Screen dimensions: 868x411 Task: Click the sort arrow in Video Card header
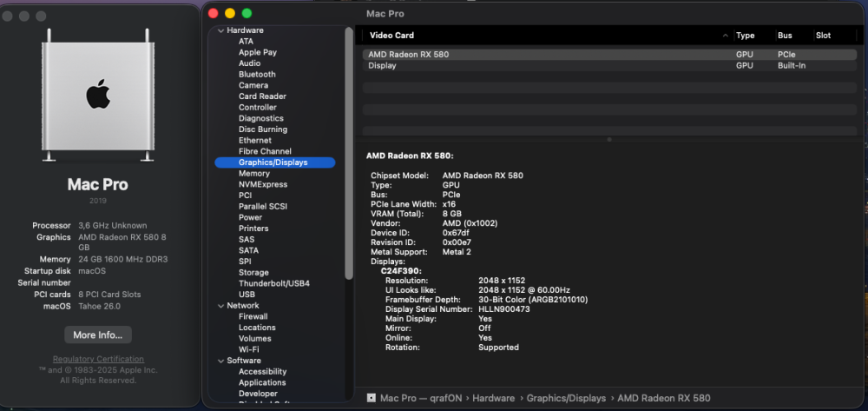click(x=725, y=36)
